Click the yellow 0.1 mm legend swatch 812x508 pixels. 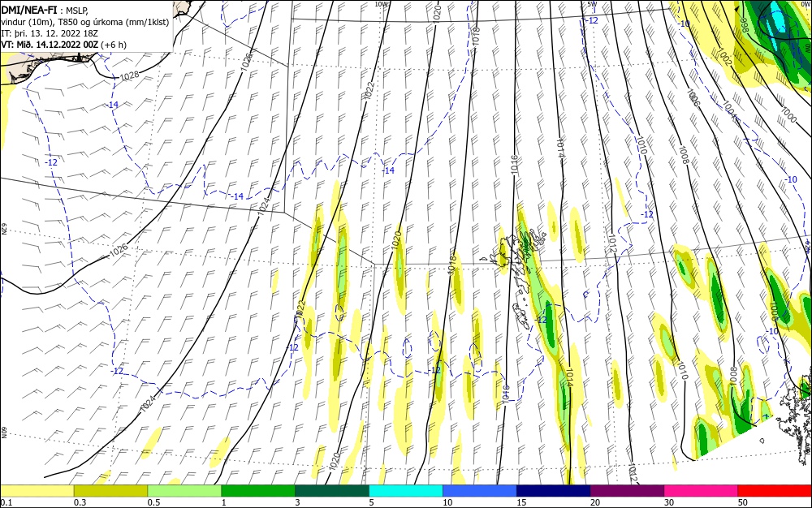[37, 491]
